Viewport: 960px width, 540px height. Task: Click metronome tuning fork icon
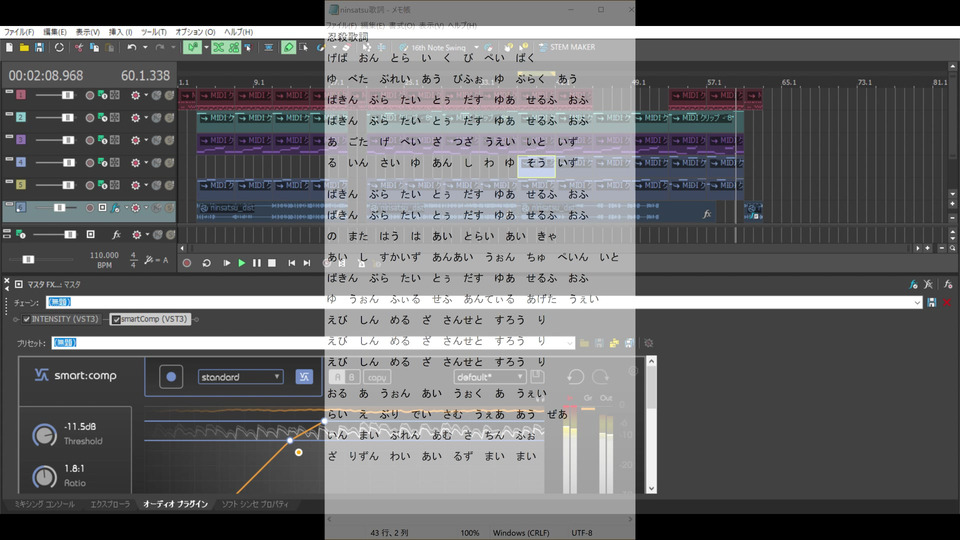tap(149, 260)
